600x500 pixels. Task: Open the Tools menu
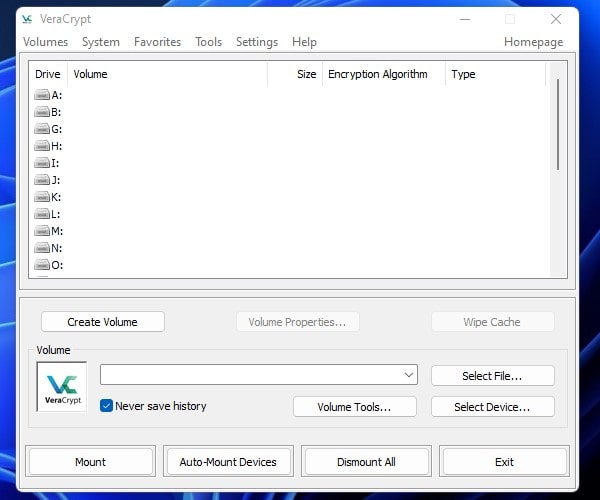(x=209, y=42)
